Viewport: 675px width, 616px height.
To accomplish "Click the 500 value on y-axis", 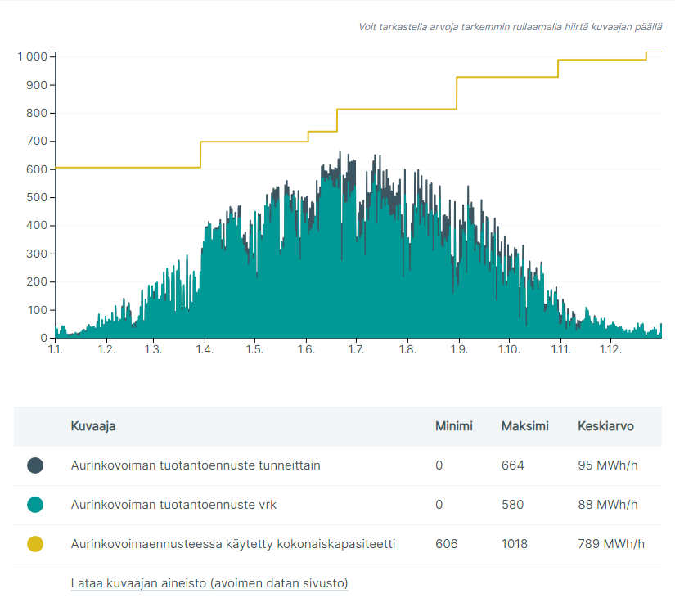I will pyautogui.click(x=37, y=198).
